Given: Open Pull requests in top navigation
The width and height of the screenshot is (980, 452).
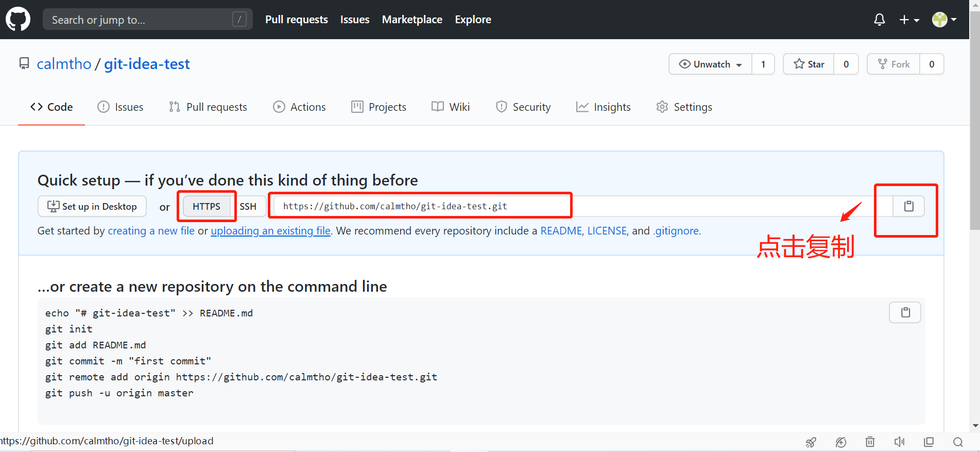Looking at the screenshot, I should (297, 20).
